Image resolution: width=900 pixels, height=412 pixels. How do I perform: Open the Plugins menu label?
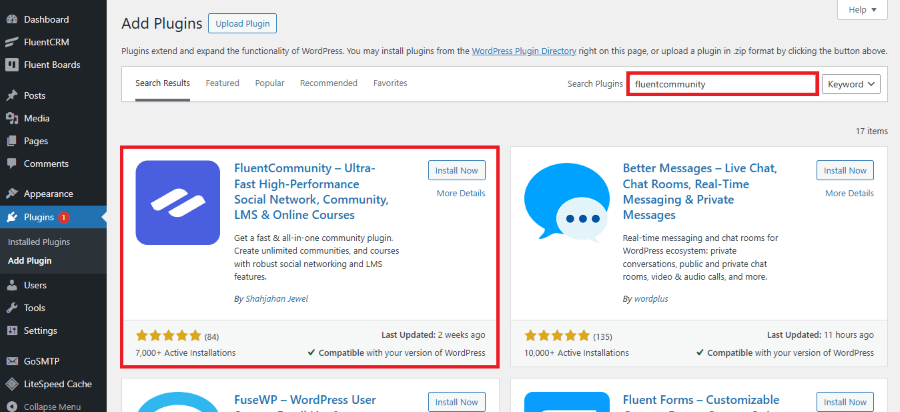(x=39, y=217)
